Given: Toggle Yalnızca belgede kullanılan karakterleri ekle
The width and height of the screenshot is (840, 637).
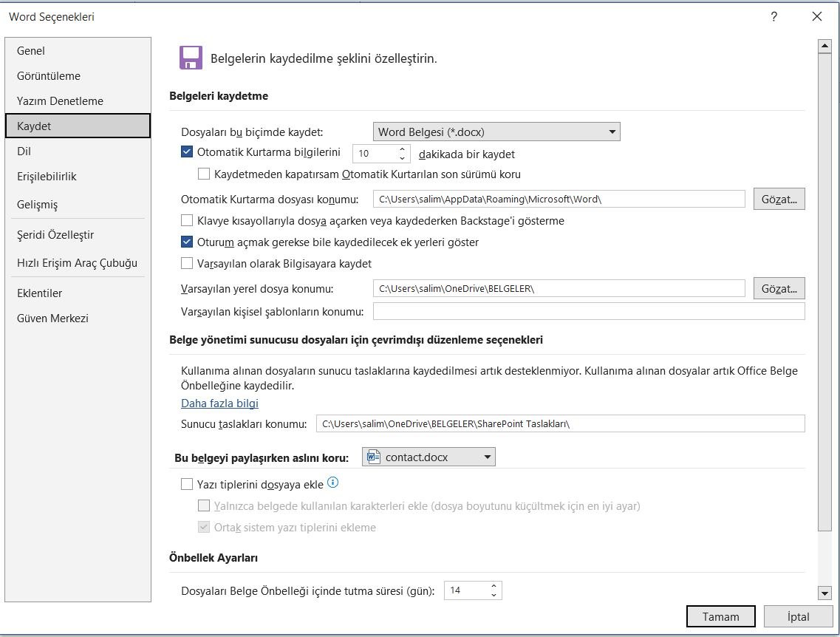Looking at the screenshot, I should point(204,505).
